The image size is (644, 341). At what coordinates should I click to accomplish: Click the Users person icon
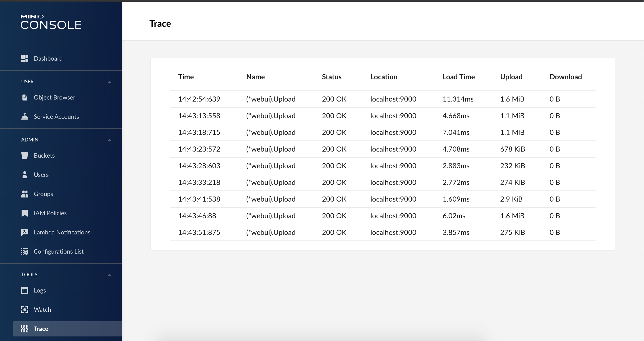pos(25,175)
